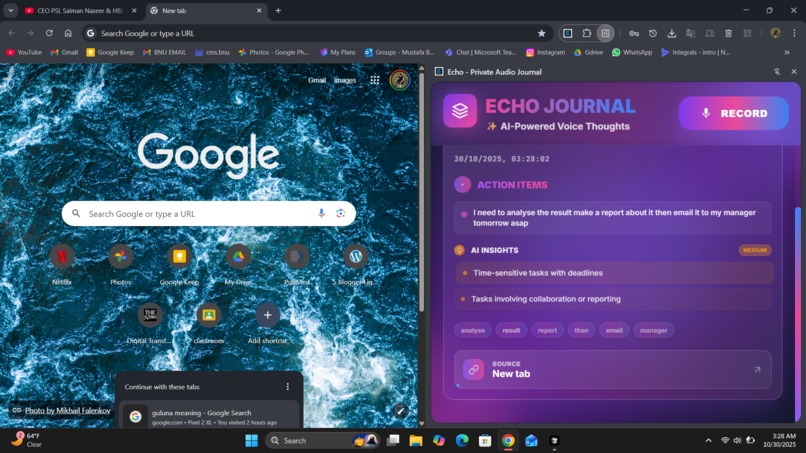This screenshot has height=453, width=806.
Task: Open the New tab source link card
Action: tap(612, 369)
